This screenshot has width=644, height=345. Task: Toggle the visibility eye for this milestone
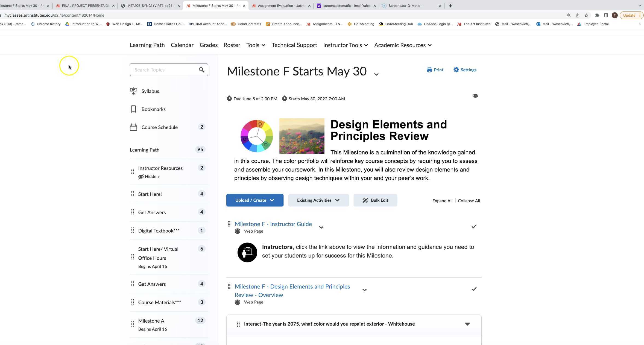(x=475, y=96)
